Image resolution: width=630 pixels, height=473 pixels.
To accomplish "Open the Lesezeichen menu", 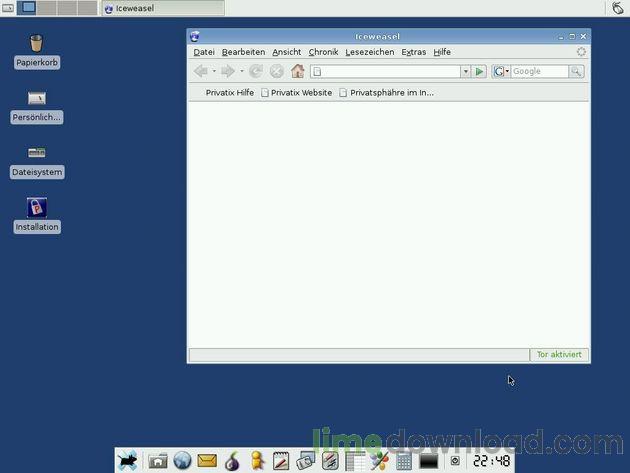I will coord(369,52).
